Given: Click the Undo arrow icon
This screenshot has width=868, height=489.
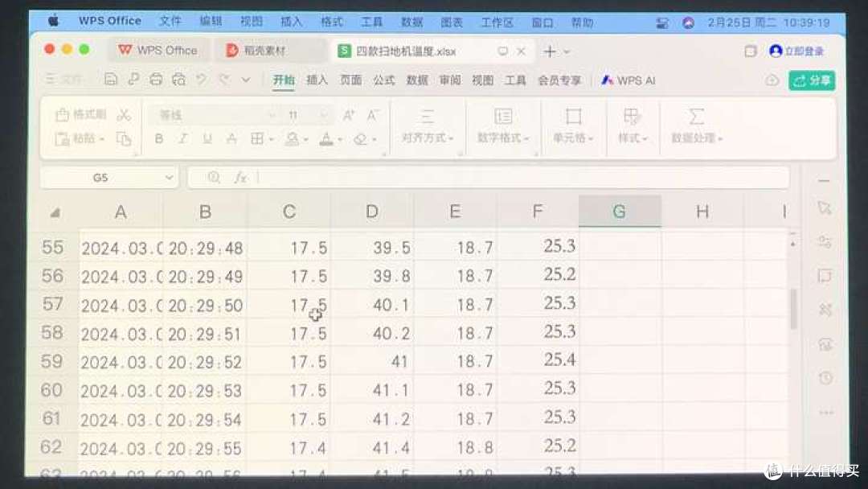Looking at the screenshot, I should coord(202,80).
